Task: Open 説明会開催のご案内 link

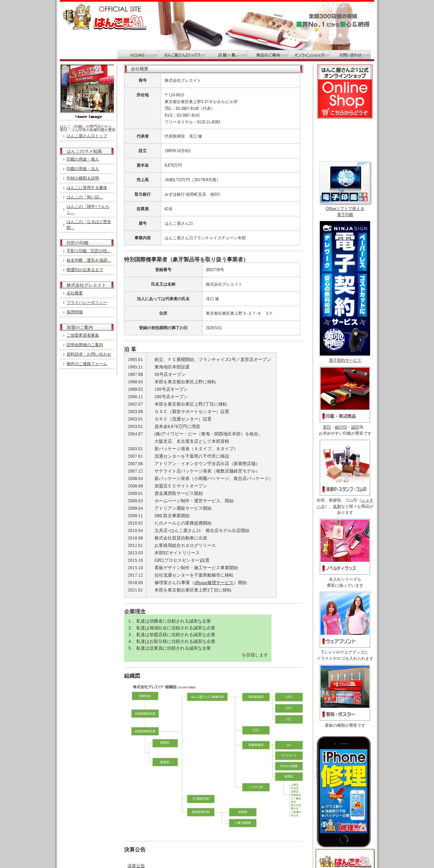Action: tap(85, 345)
